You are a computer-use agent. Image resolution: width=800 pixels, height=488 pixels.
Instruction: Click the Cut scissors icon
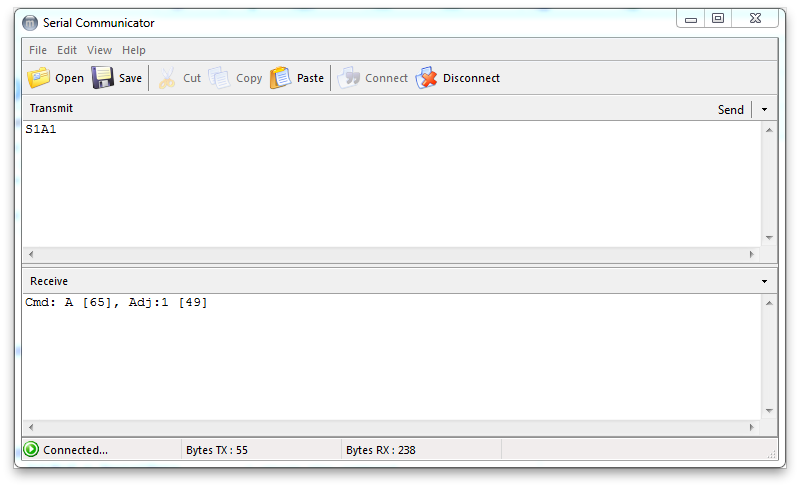pos(166,78)
